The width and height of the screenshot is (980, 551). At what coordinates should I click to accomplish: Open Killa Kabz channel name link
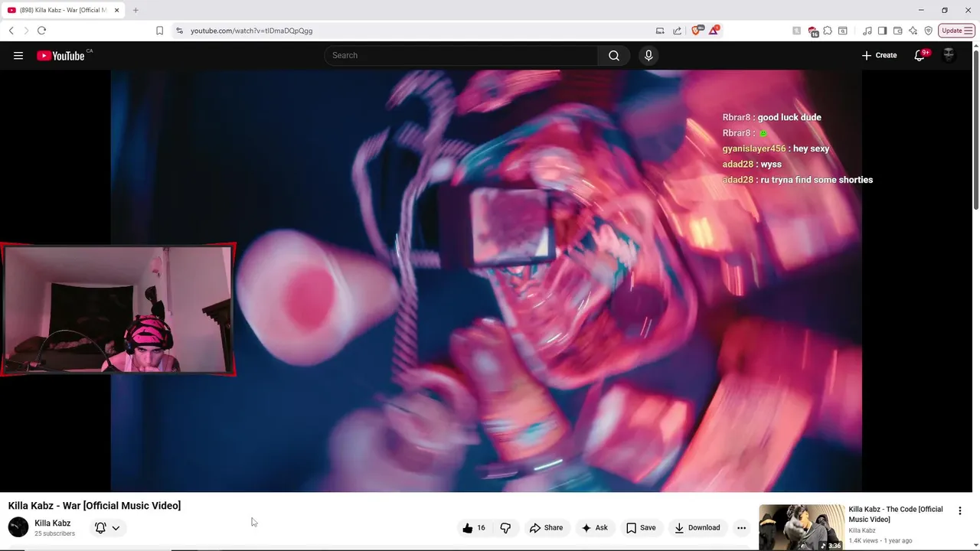pyautogui.click(x=52, y=523)
